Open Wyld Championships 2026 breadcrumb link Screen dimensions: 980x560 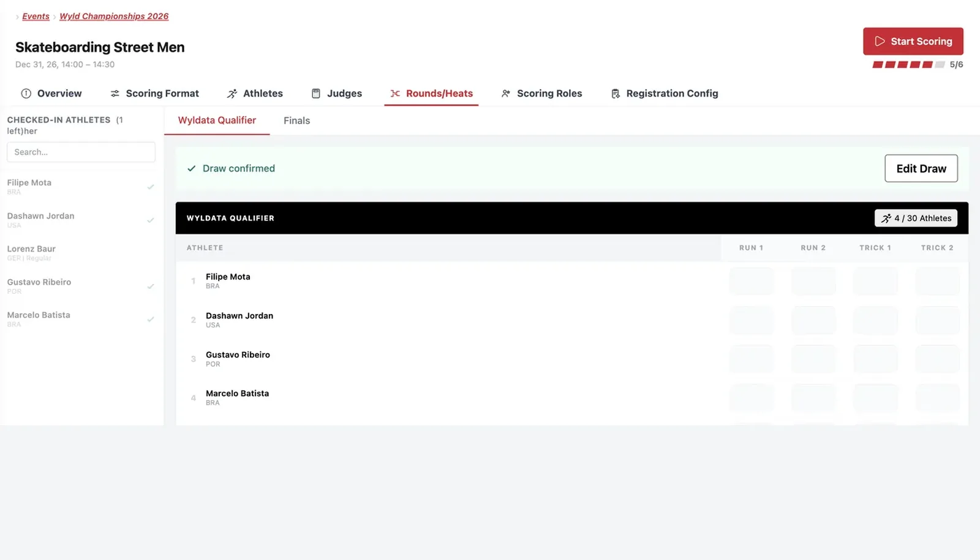[114, 17]
